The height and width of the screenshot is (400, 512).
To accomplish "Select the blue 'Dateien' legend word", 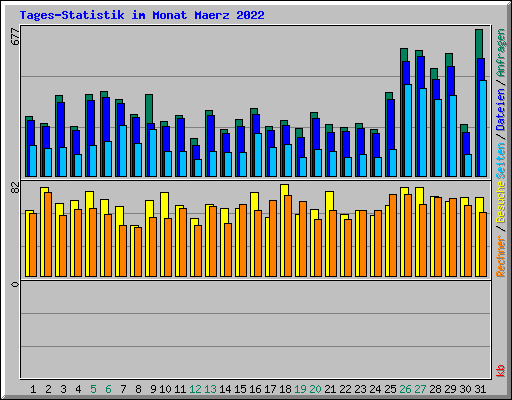I will point(501,109).
